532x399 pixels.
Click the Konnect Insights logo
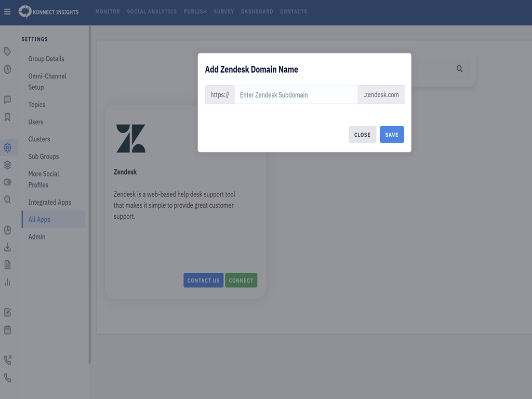tap(49, 11)
